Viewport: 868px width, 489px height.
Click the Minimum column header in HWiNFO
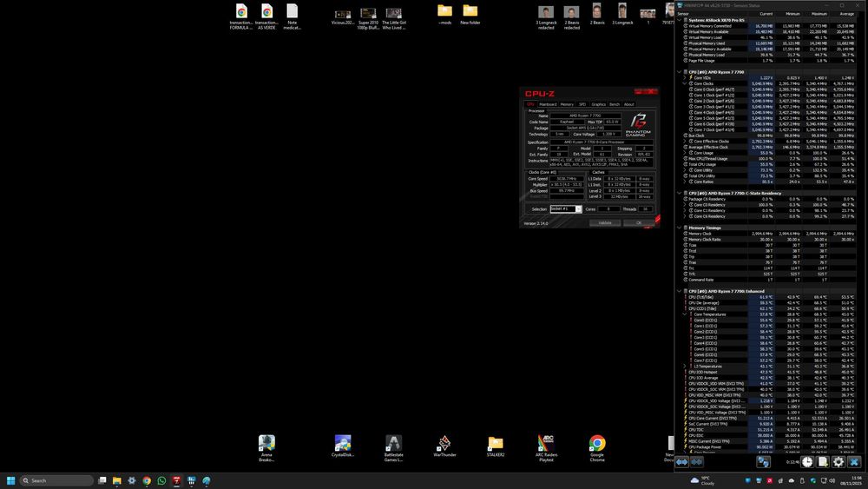point(788,13)
